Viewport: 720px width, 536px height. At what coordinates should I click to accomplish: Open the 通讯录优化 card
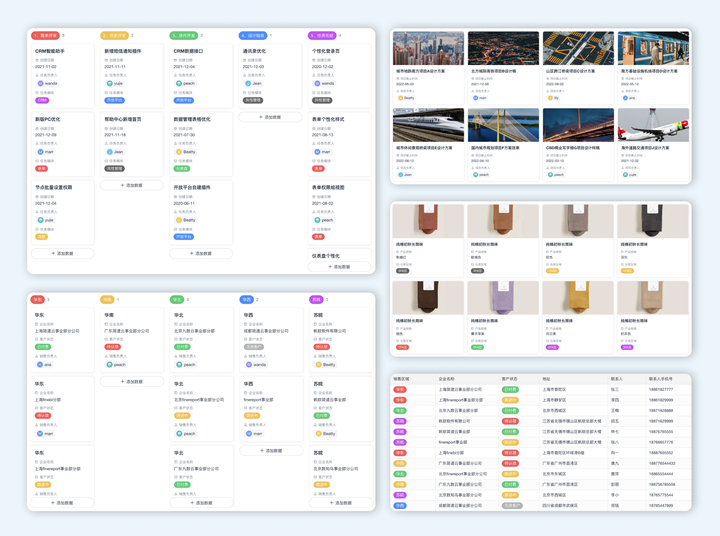click(x=270, y=76)
